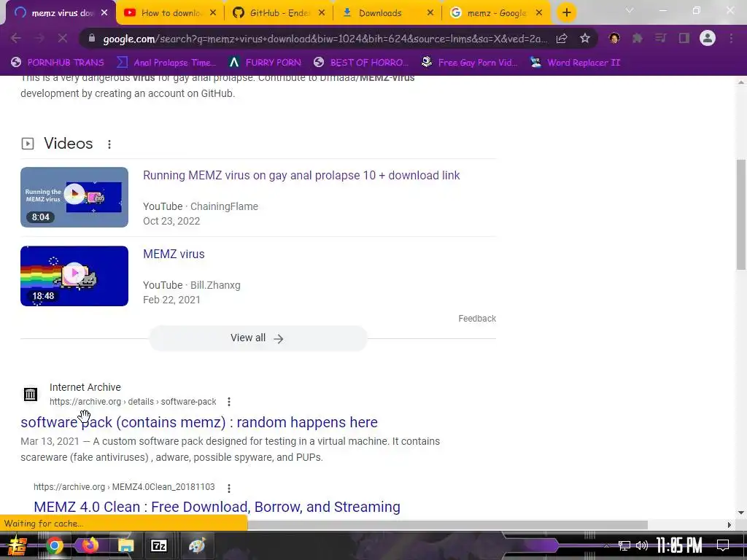Open the Chrome profile avatar

tap(708, 38)
